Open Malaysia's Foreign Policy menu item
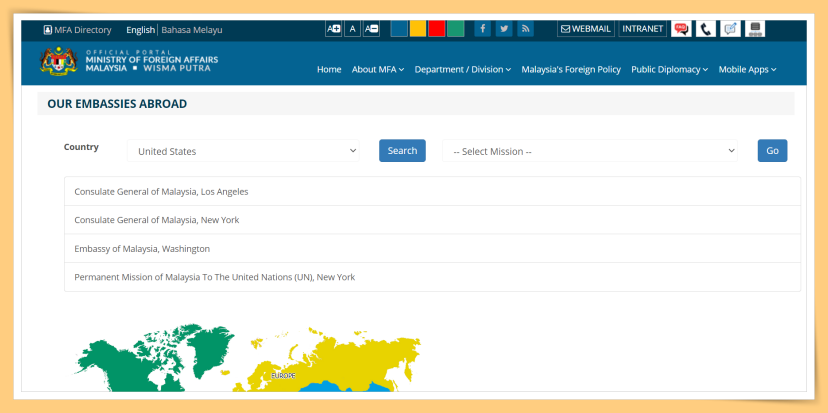 [x=571, y=69]
